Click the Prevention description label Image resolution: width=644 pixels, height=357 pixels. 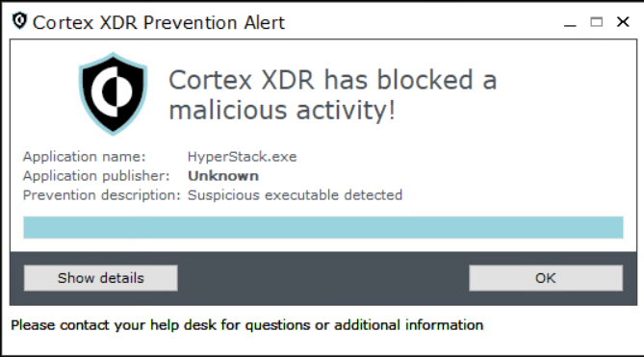[101, 195]
